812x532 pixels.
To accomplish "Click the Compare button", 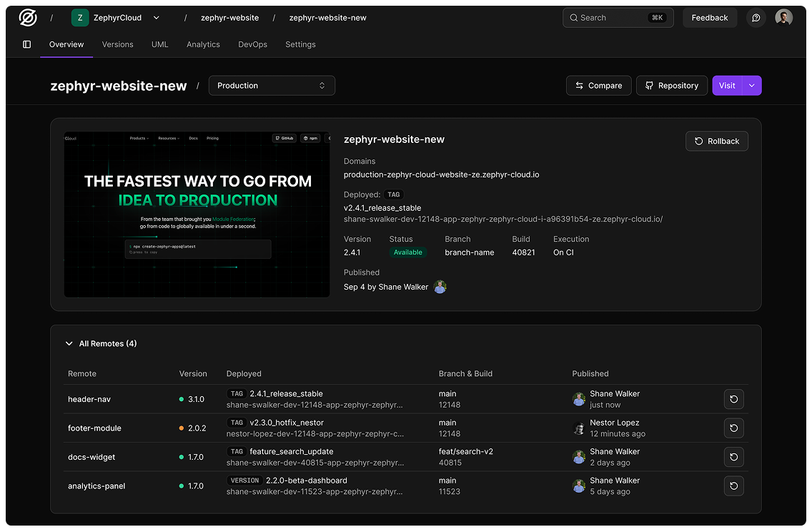I will [x=599, y=86].
